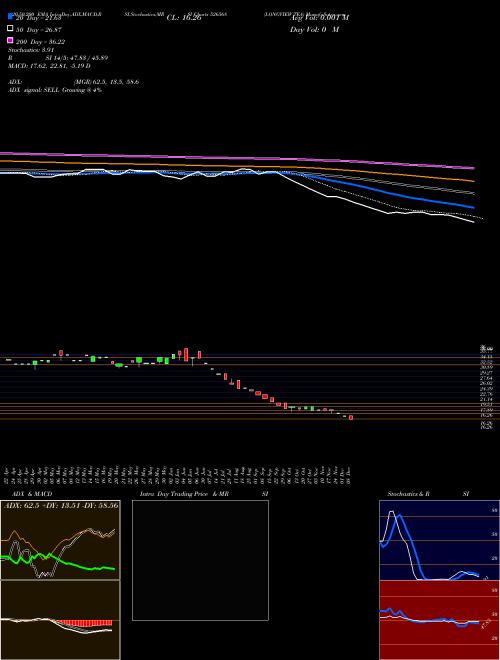Select the '200 Day = 36.22' legend text
Image resolution: width=500 pixels, height=660 pixels.
(x=40, y=42)
